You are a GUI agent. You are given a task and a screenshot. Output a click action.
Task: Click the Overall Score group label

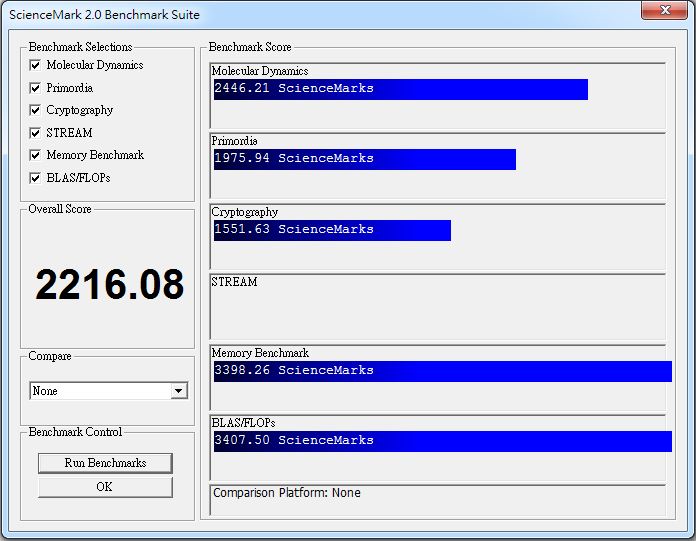point(60,209)
